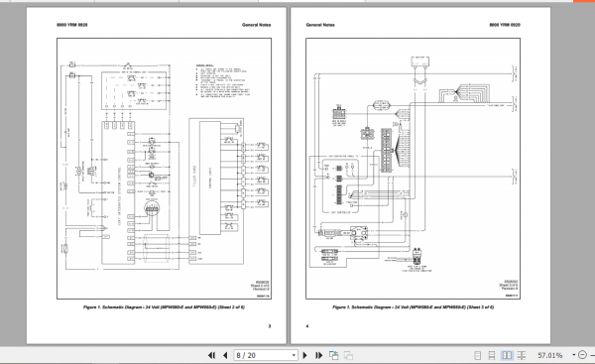Jump to the last page
595x364 pixels.
[318, 355]
